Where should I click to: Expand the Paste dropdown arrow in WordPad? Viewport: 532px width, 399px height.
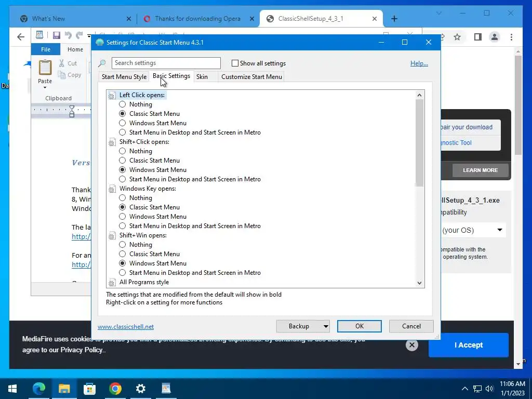click(45, 88)
